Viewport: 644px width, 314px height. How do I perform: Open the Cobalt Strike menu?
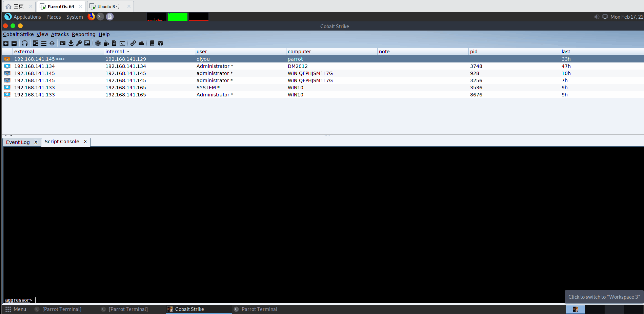coord(18,34)
